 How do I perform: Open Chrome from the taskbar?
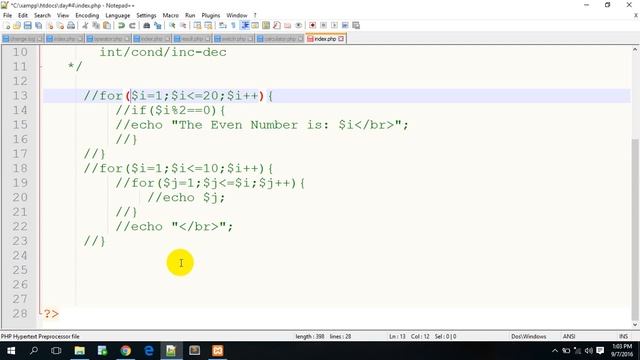coord(126,351)
